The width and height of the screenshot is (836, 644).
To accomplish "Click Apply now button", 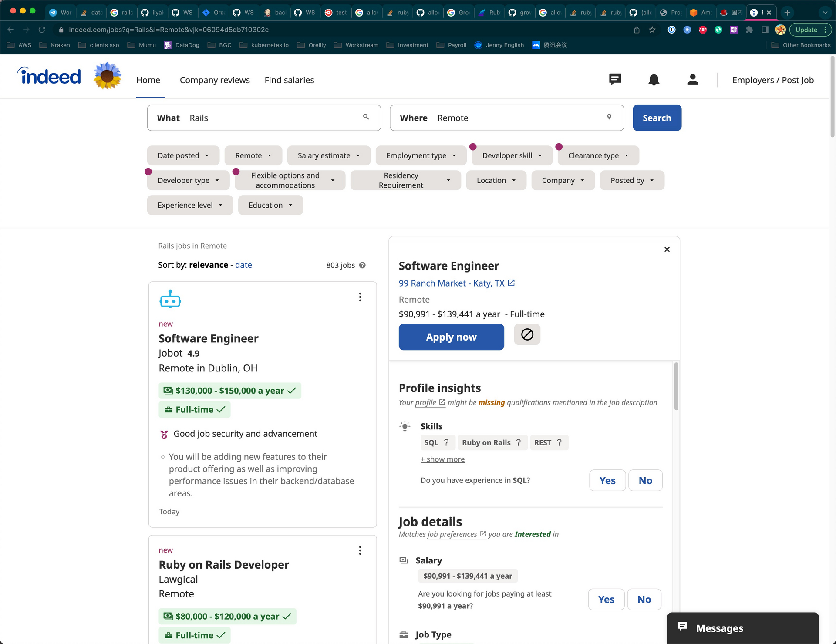I will (x=451, y=337).
